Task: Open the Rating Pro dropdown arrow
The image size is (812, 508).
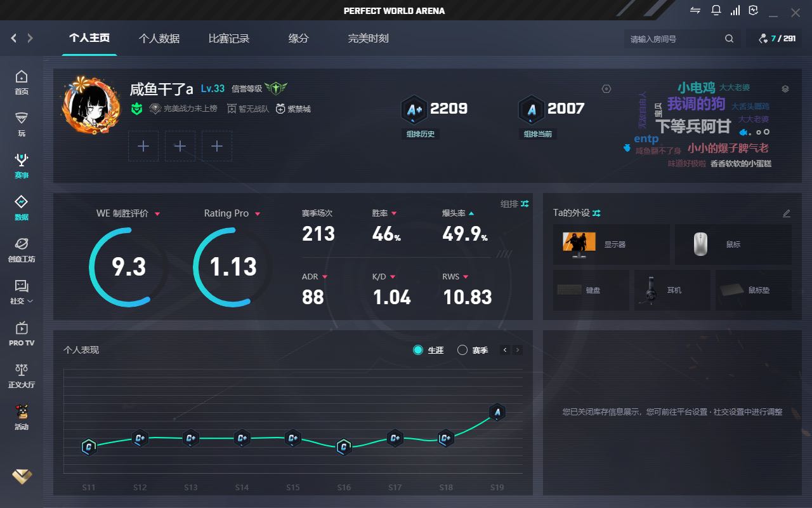Action: [x=257, y=214]
